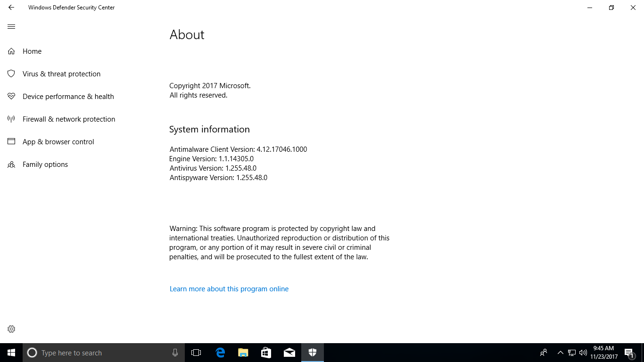Click the Home house icon
This screenshot has height=362, width=644.
click(11, 51)
